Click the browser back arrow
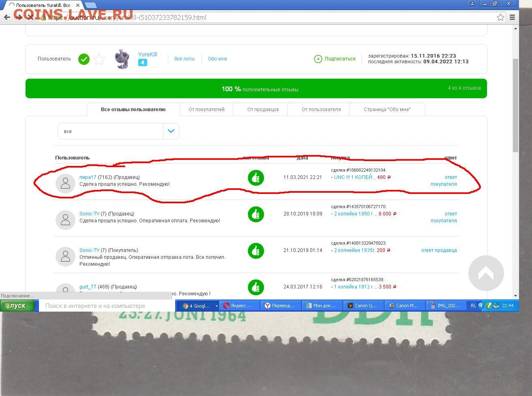The width and height of the screenshot is (532, 396). click(7, 17)
